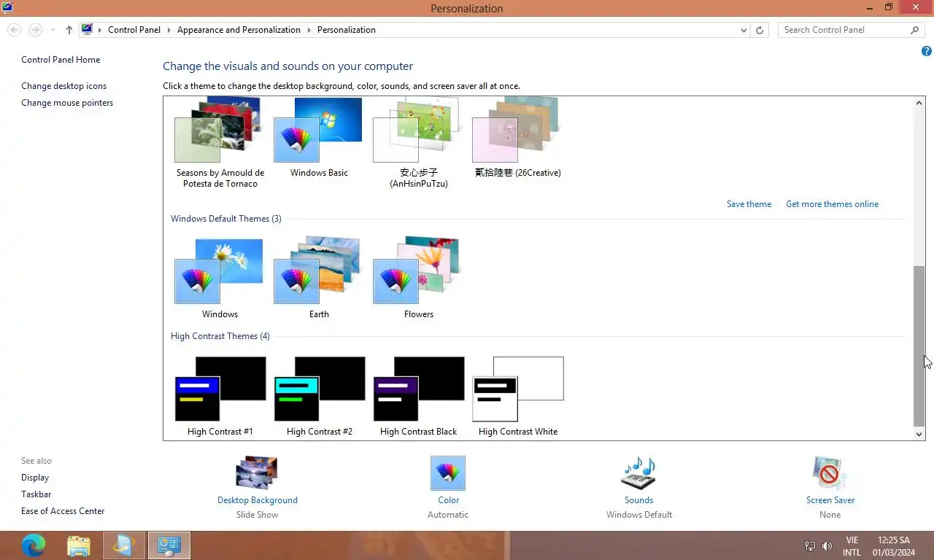Click the search magnifier icon

click(x=914, y=30)
